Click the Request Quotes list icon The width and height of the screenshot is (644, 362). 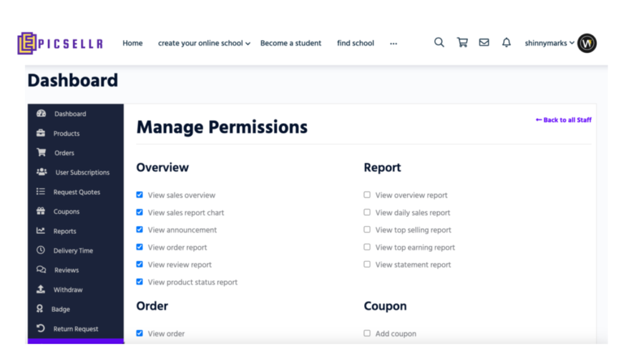41,191
